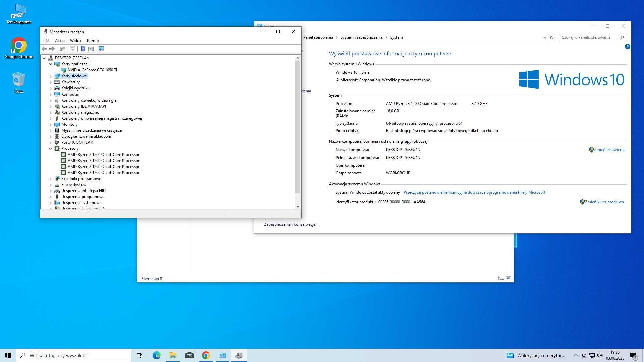Expand Kontrolery dźwięku, wideo i gier
Image resolution: width=644 pixels, height=362 pixels.
click(x=51, y=100)
